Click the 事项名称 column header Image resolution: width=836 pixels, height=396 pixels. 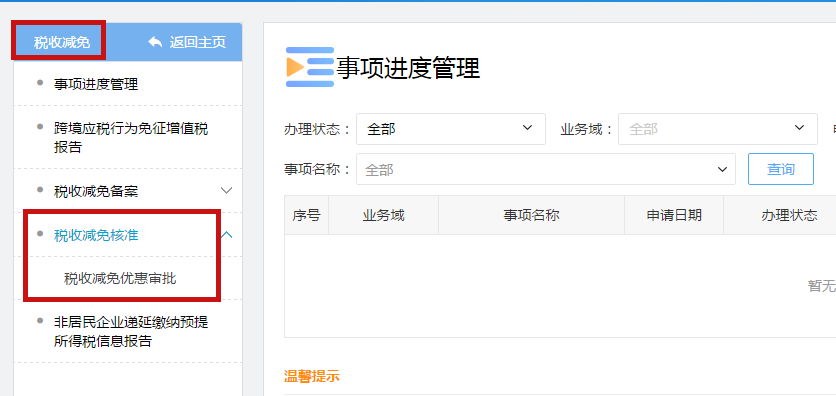[532, 215]
